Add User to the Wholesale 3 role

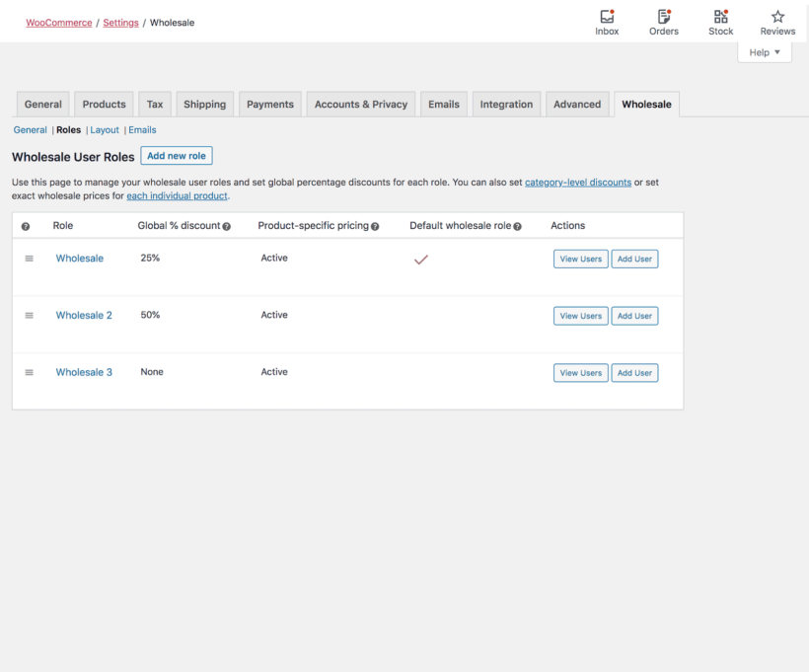pos(634,372)
